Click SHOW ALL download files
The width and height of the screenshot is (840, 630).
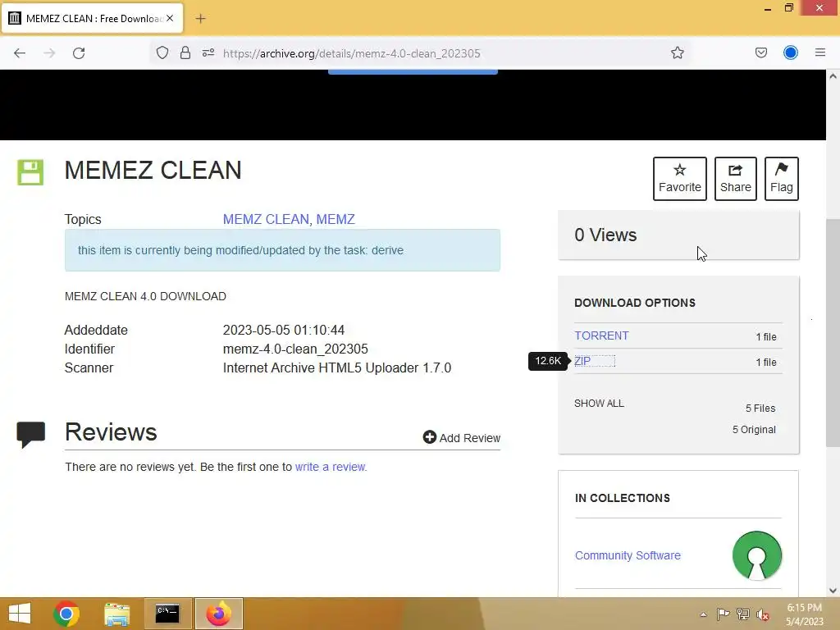[599, 404]
